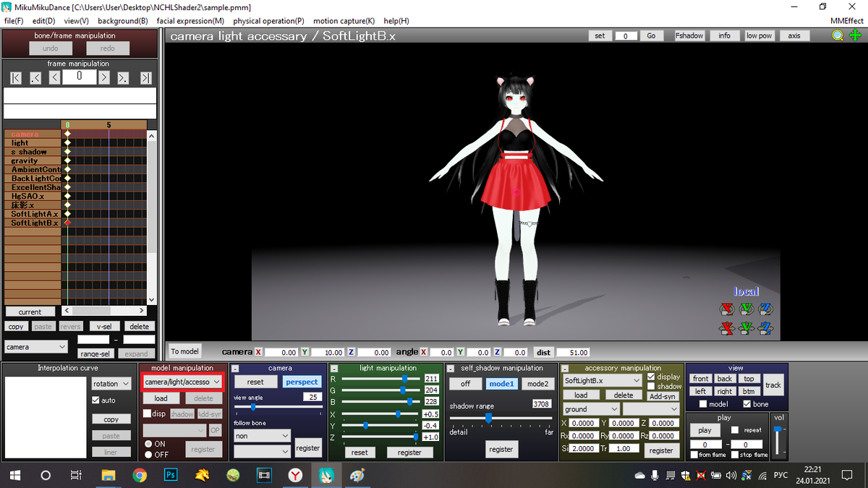Open the physical operation(P) menu
Image resolution: width=868 pixels, height=488 pixels.
click(268, 21)
